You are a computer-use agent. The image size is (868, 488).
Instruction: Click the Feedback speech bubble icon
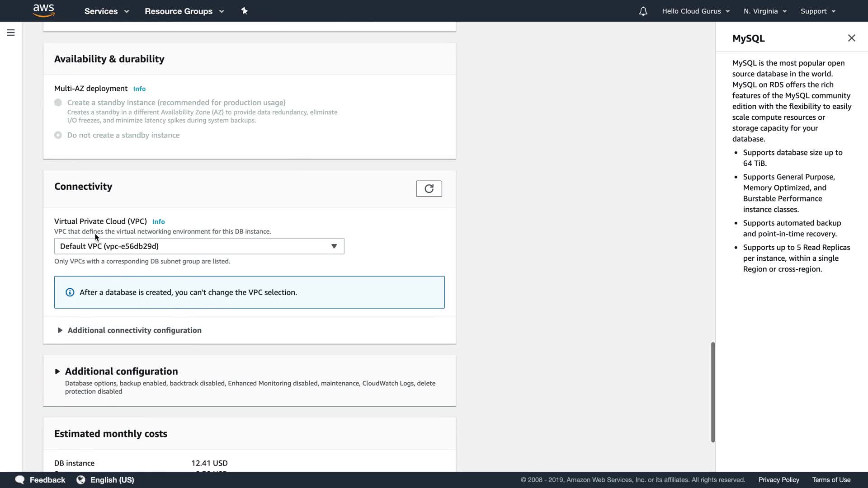tap(20, 479)
